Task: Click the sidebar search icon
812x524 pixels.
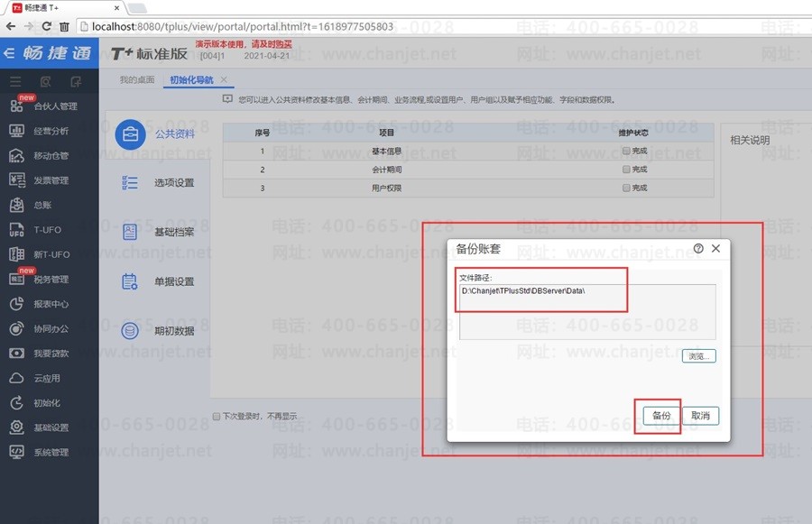Action: pyautogui.click(x=46, y=81)
